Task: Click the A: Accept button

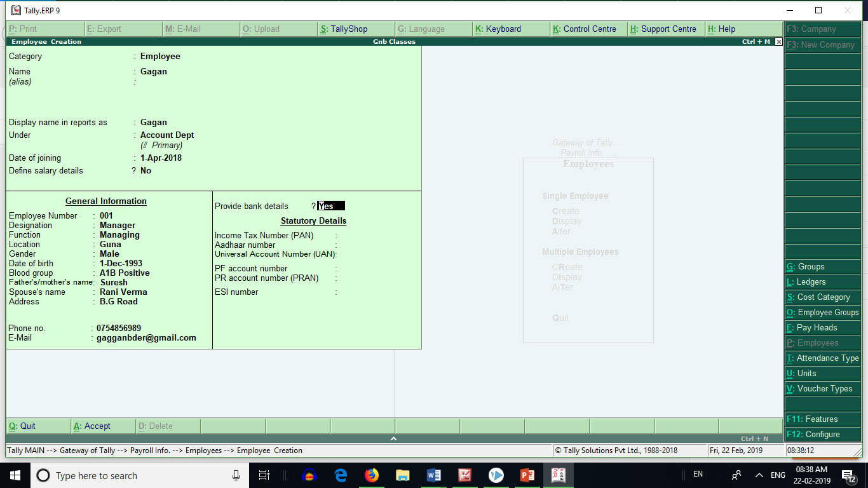Action: tap(102, 426)
